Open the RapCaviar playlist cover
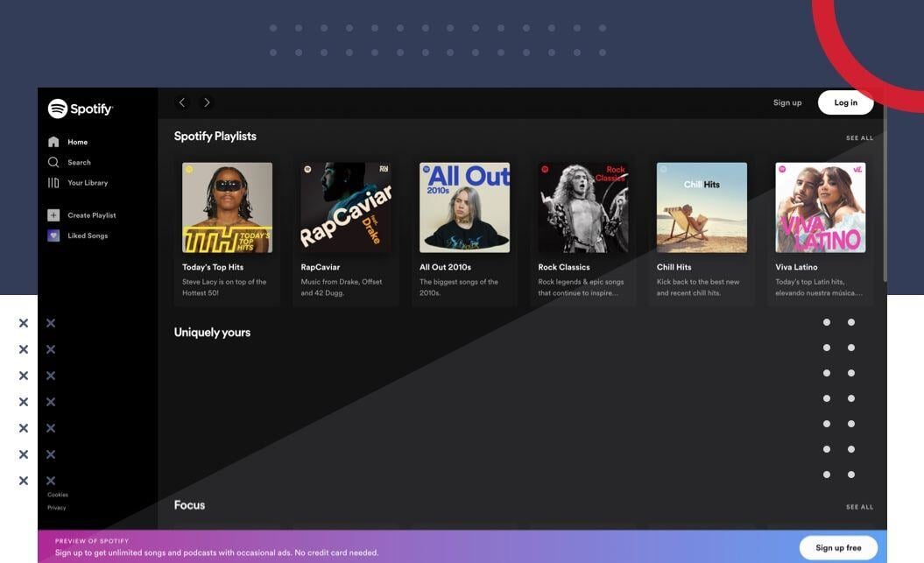Viewport: 924px width, 563px height. [346, 208]
